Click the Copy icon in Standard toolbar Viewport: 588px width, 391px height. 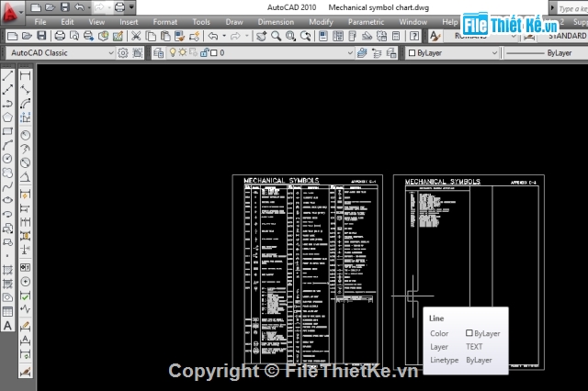[151, 36]
